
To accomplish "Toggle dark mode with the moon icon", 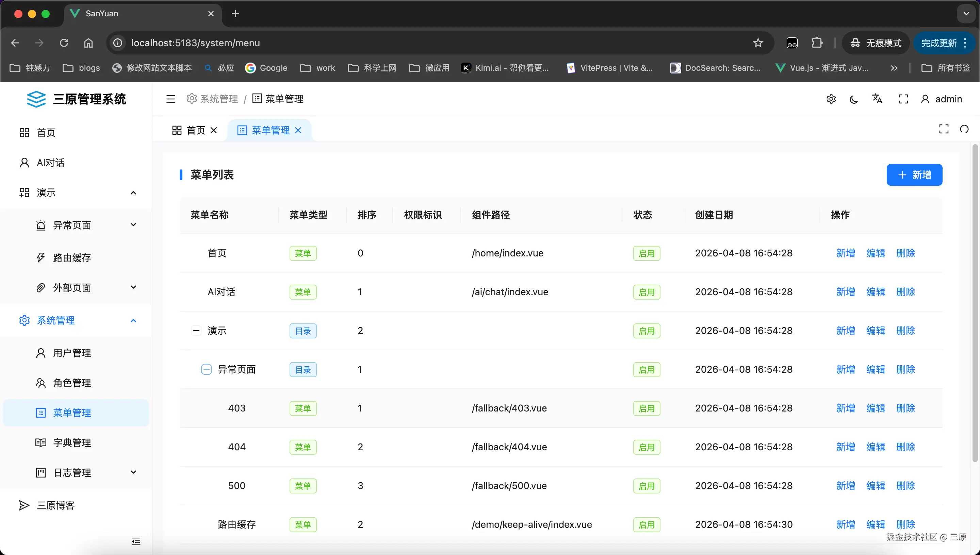I will 853,99.
